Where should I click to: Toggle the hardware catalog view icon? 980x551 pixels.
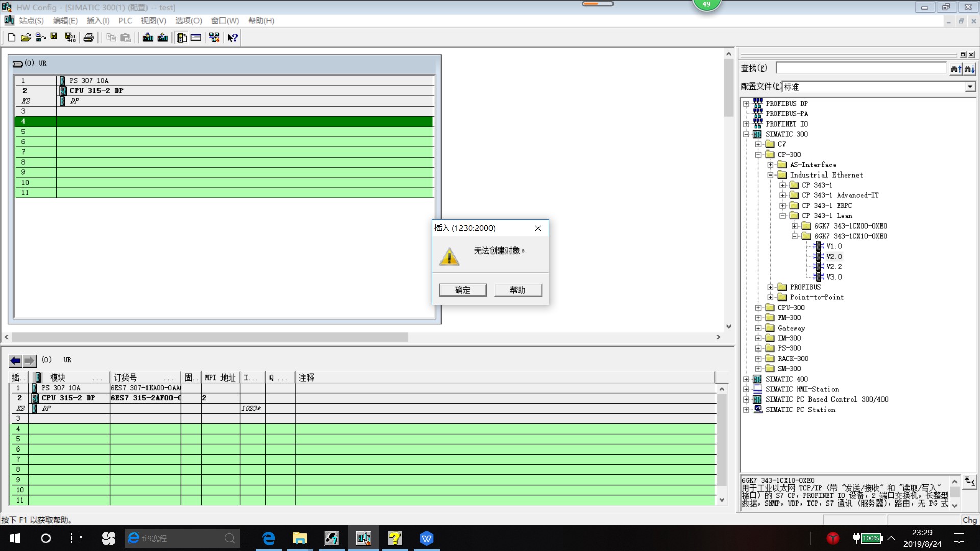click(x=181, y=37)
